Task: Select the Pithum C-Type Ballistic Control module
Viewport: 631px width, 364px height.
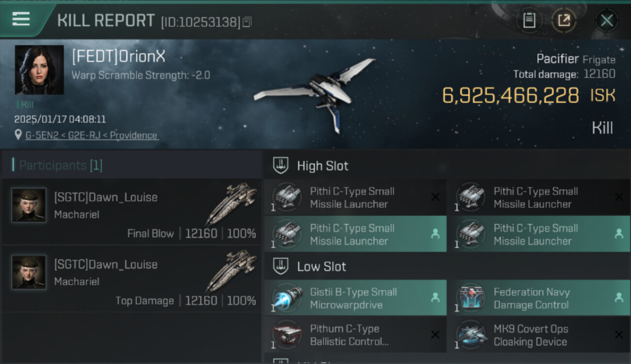Action: [x=355, y=335]
